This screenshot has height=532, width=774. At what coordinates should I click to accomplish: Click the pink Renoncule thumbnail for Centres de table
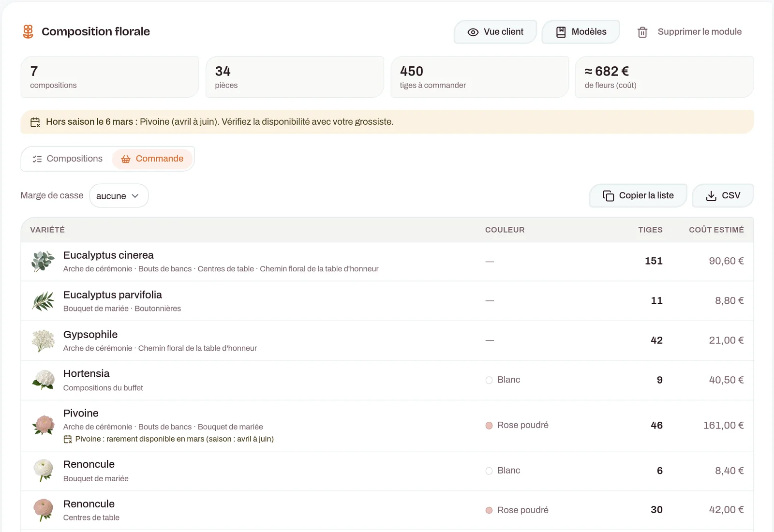[43, 510]
